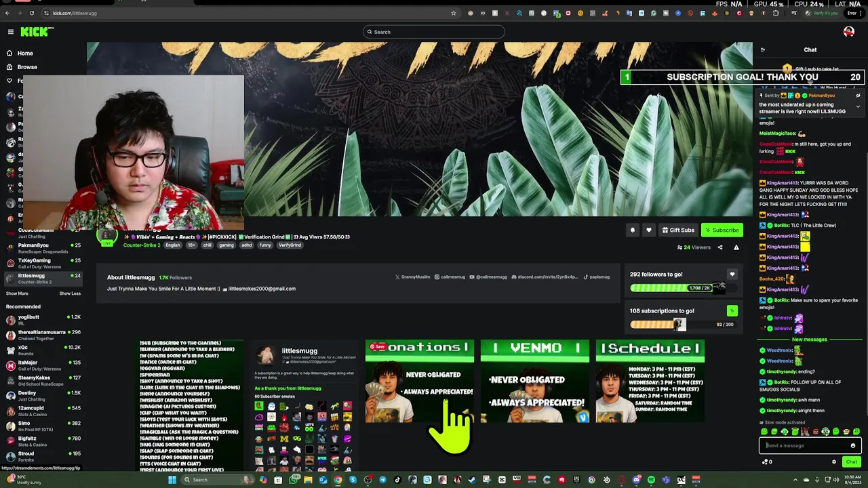Click the chat commands list panel

click(191, 406)
